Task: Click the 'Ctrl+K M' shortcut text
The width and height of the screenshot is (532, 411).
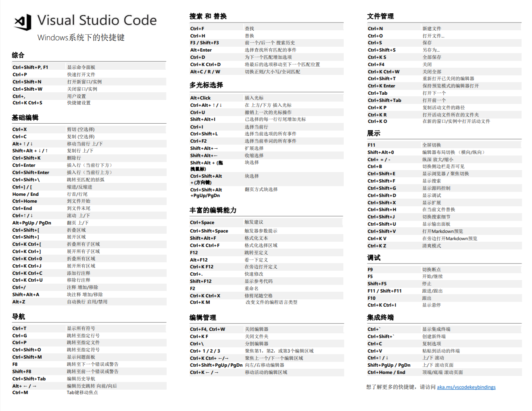Action: pyautogui.click(x=200, y=302)
